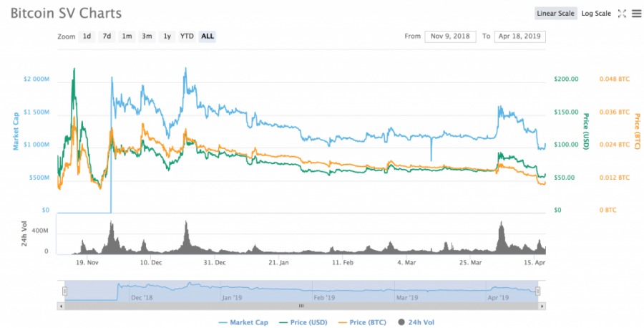
Task: Click the $200.00 price axis label
Action: 566,79
